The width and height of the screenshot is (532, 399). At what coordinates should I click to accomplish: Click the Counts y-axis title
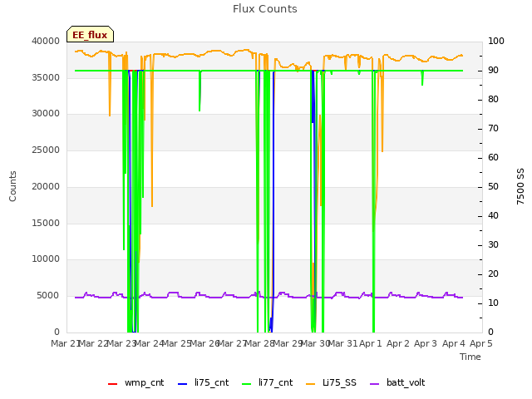[12, 186]
